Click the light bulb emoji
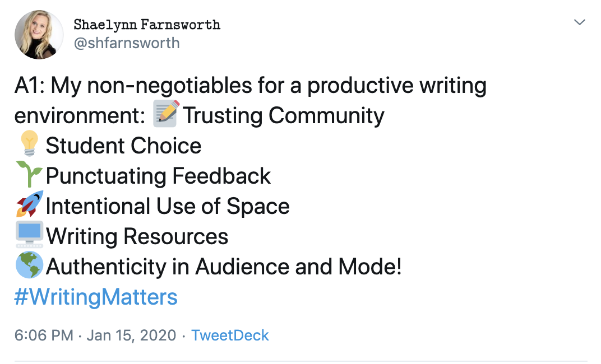This screenshot has width=601, height=364. (x=29, y=143)
